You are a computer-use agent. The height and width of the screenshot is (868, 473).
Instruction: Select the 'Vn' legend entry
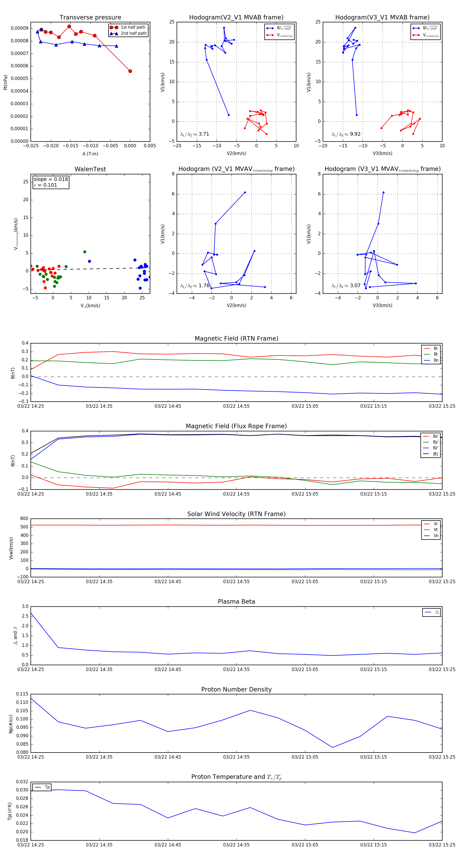431,536
